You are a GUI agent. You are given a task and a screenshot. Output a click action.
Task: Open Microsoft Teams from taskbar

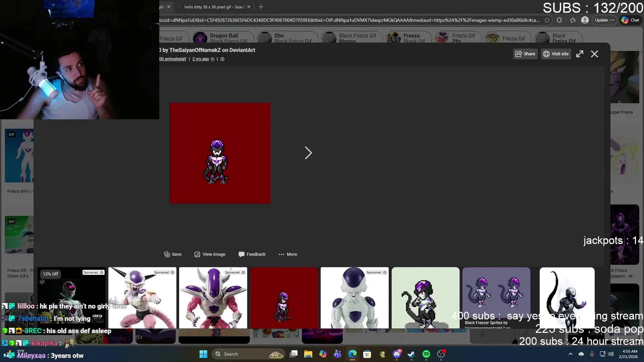point(338,354)
